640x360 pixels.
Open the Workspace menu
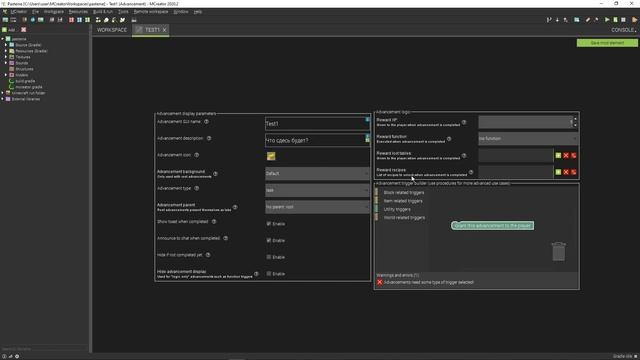point(53,12)
